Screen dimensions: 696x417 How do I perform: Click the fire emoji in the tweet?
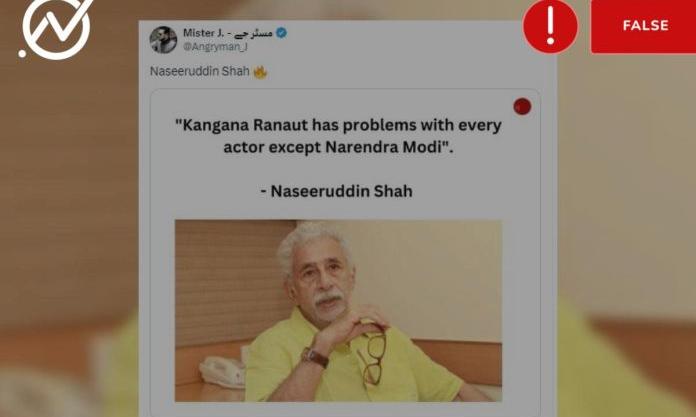(260, 72)
